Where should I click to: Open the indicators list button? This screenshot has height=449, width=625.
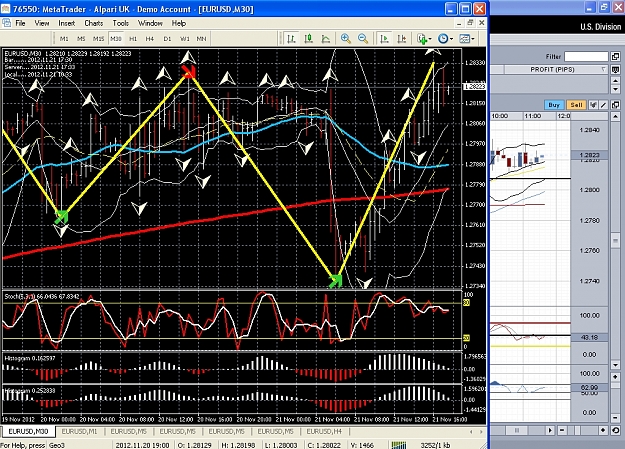point(421,39)
